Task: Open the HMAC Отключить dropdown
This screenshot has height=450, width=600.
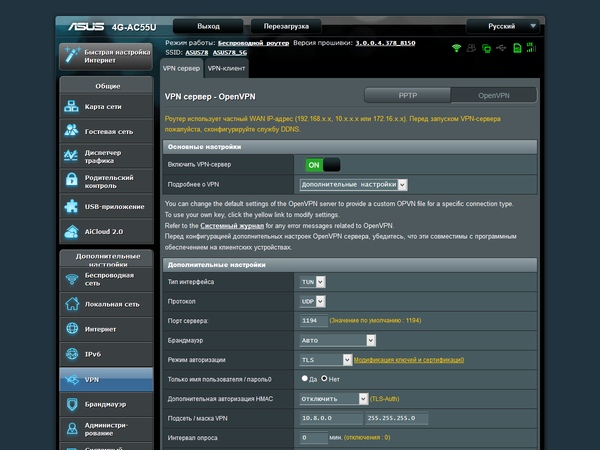Action: coord(334,399)
